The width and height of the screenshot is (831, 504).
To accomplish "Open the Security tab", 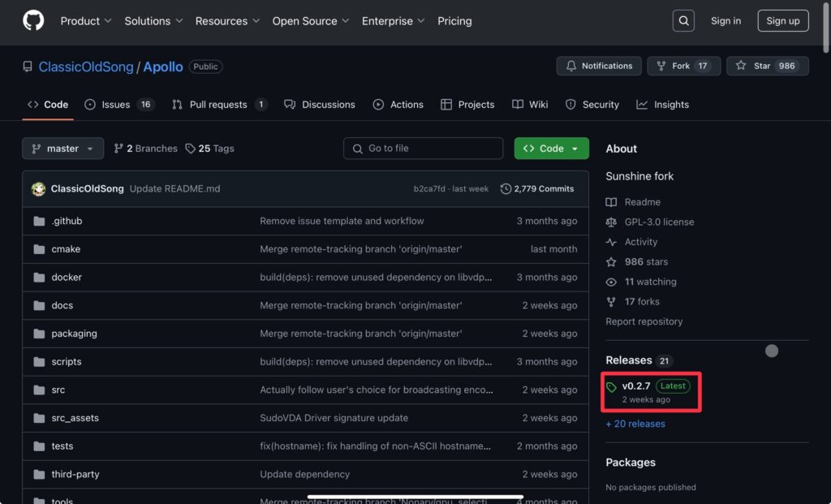I will [592, 105].
